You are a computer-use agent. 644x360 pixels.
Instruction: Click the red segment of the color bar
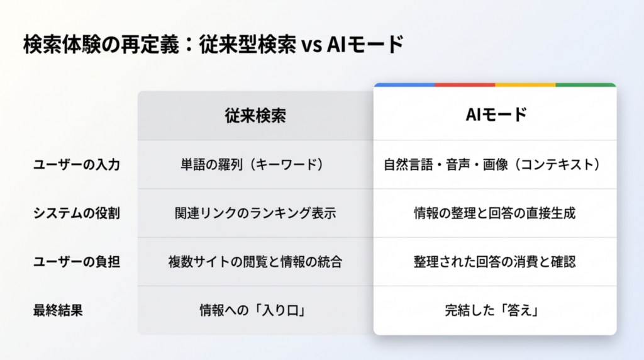click(x=465, y=84)
